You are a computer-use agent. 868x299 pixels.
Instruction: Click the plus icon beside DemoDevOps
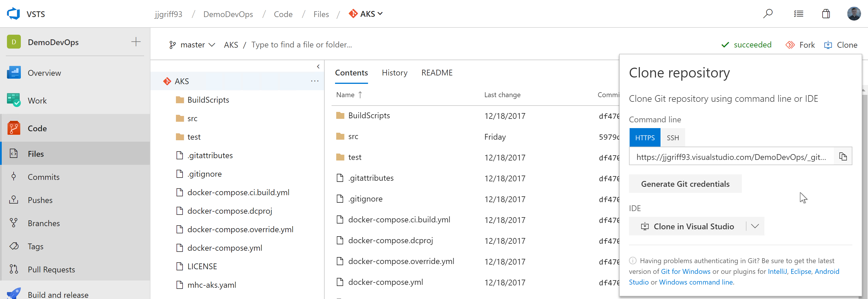(136, 42)
